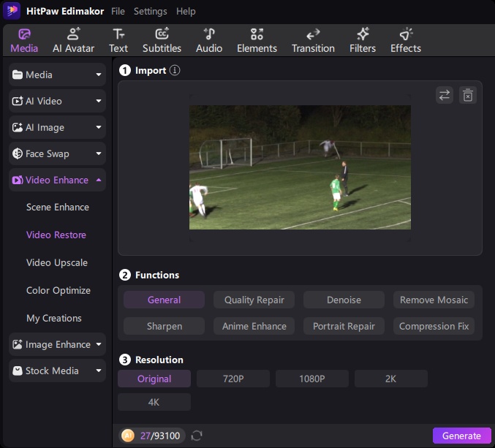Open the Elements tab
Viewport: 495px width, 448px height.
[x=257, y=41]
